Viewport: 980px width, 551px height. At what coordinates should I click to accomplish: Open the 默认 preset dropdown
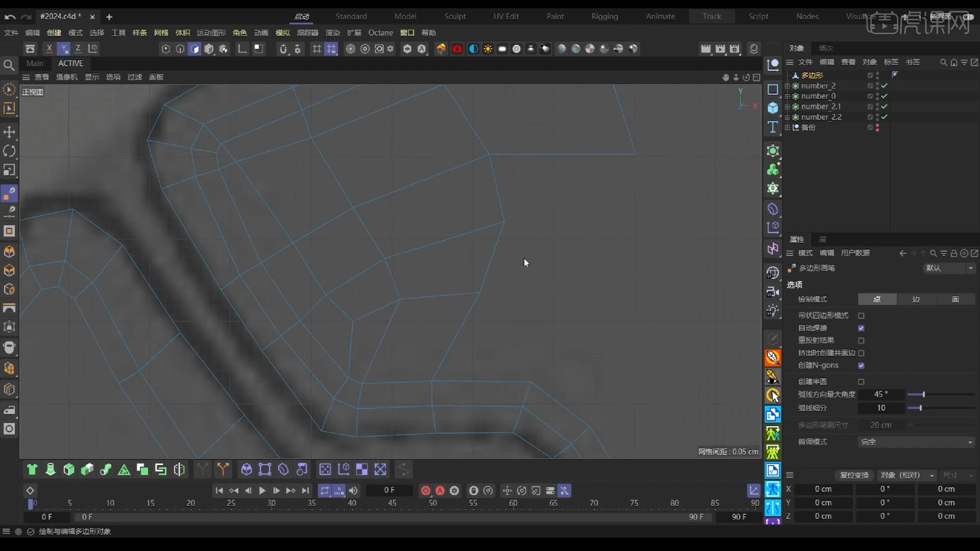pyautogui.click(x=949, y=268)
